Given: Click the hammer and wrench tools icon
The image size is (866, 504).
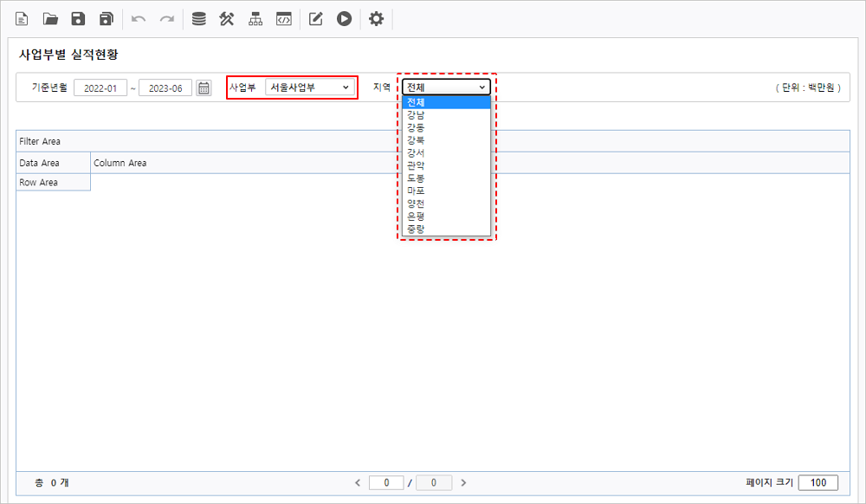Looking at the screenshot, I should (227, 18).
